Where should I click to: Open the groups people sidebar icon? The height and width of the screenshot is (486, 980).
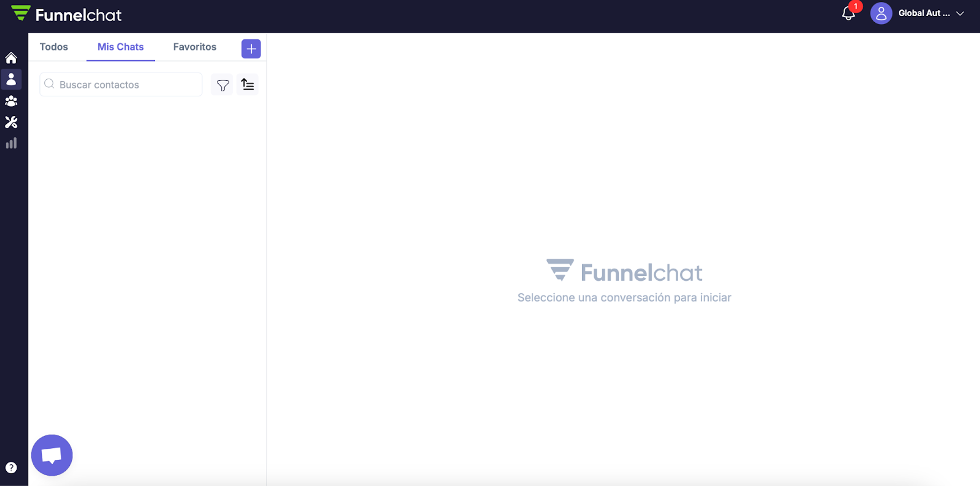(11, 101)
